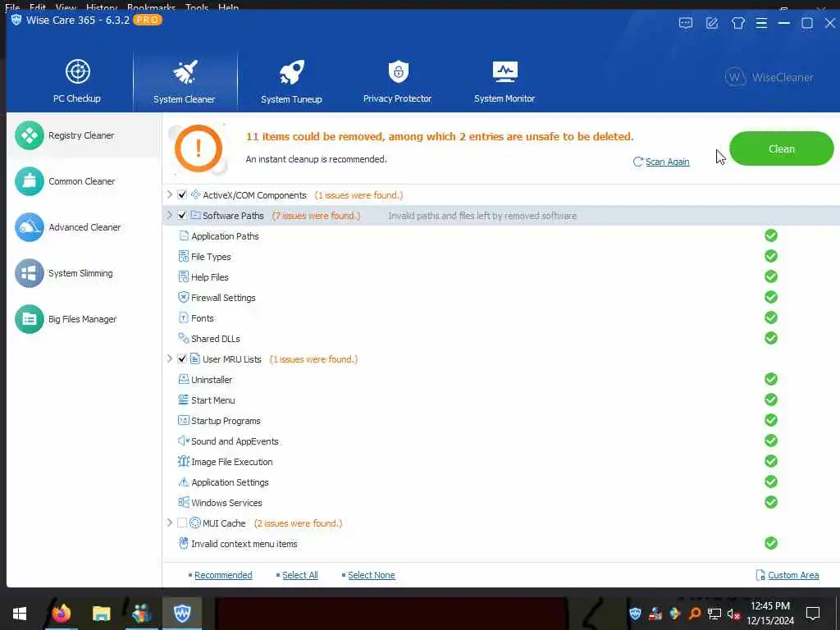840x630 pixels.
Task: Click the Application Settings icon
Action: 184,482
